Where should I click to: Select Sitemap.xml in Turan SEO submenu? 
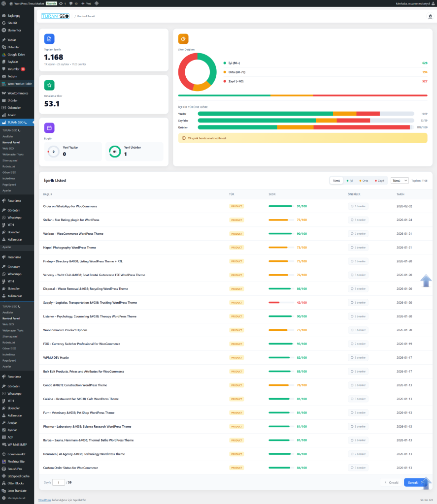point(10,160)
